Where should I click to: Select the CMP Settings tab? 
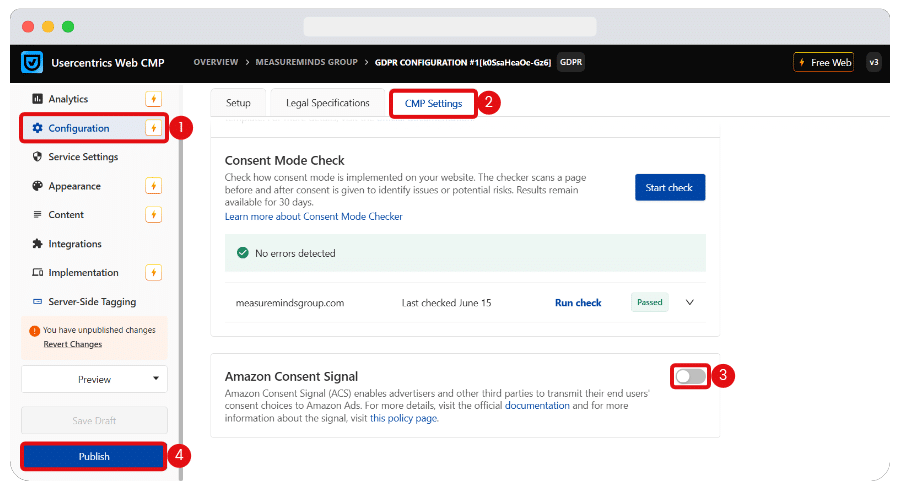click(x=433, y=103)
